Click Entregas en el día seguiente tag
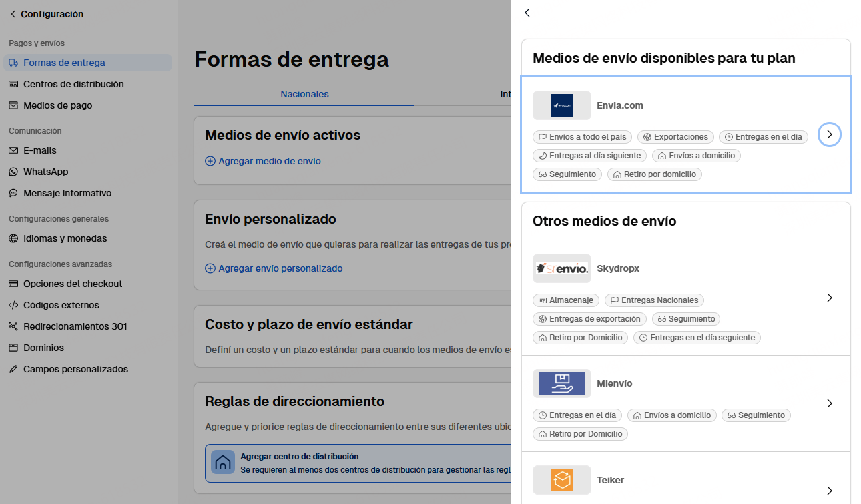 (697, 338)
